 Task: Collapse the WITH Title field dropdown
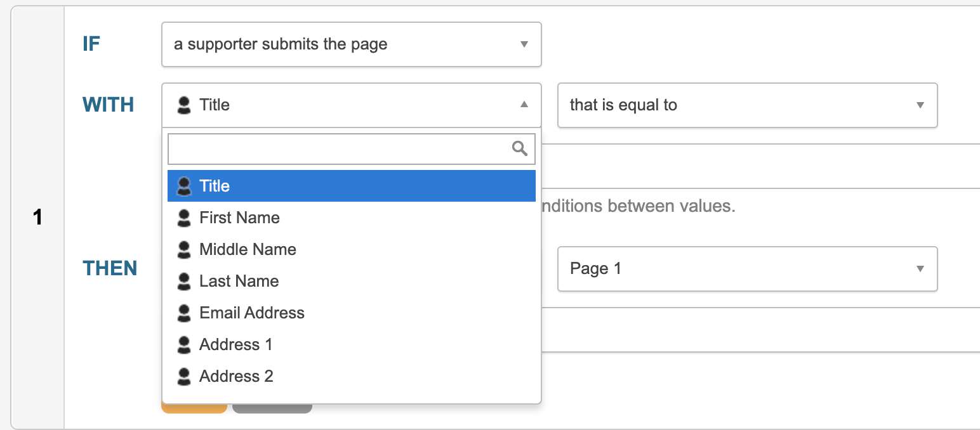351,105
